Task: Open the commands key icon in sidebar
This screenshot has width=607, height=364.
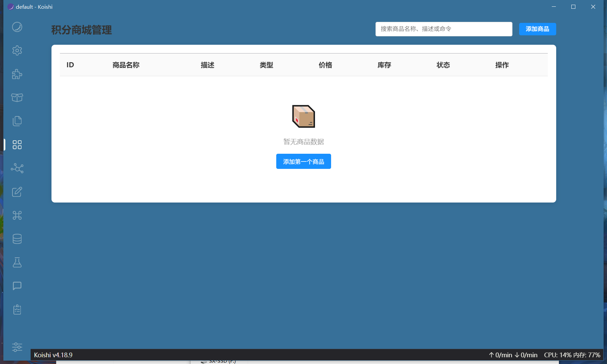Action: click(17, 215)
